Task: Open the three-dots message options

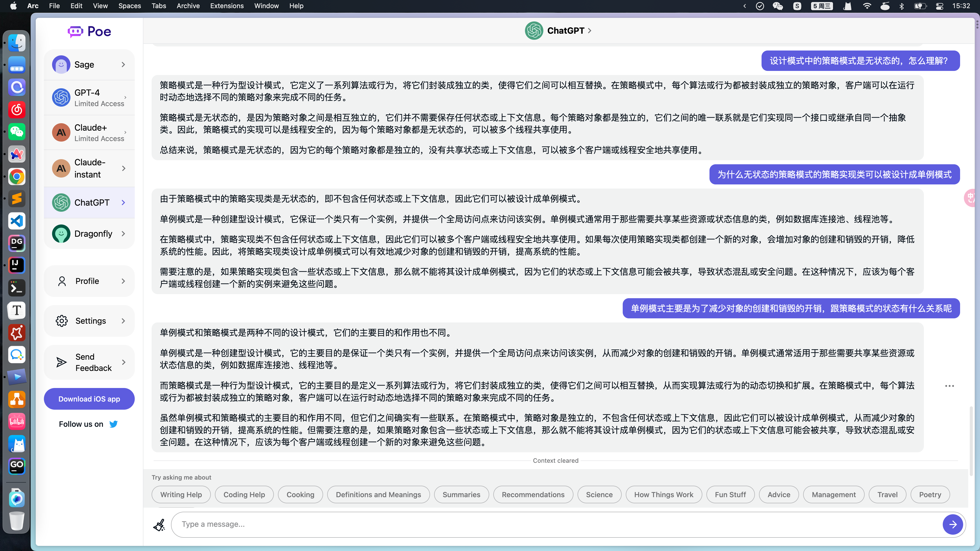Action: (949, 386)
